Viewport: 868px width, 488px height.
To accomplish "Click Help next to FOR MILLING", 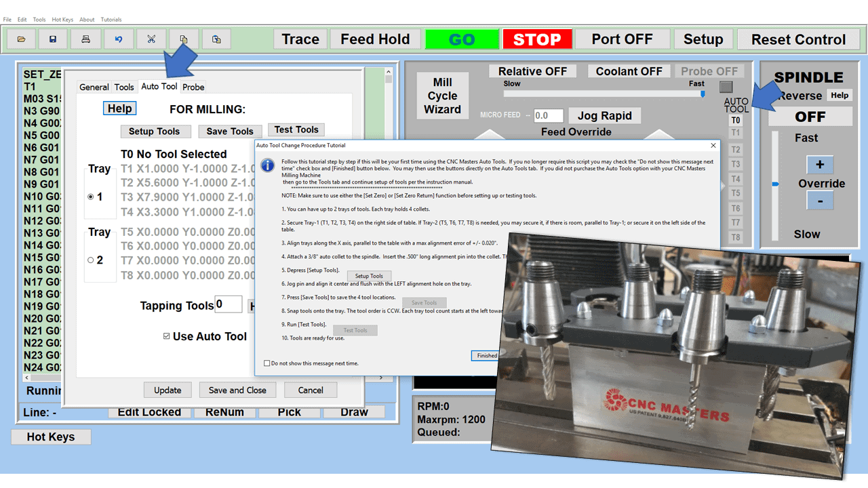I will coord(120,108).
